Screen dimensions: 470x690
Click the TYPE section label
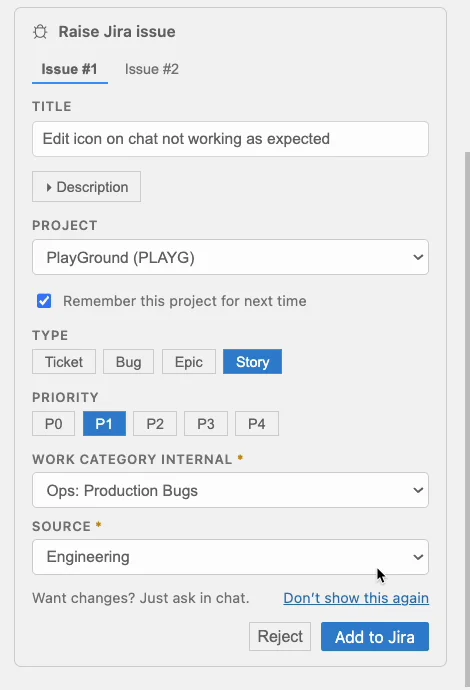pyautogui.click(x=50, y=335)
